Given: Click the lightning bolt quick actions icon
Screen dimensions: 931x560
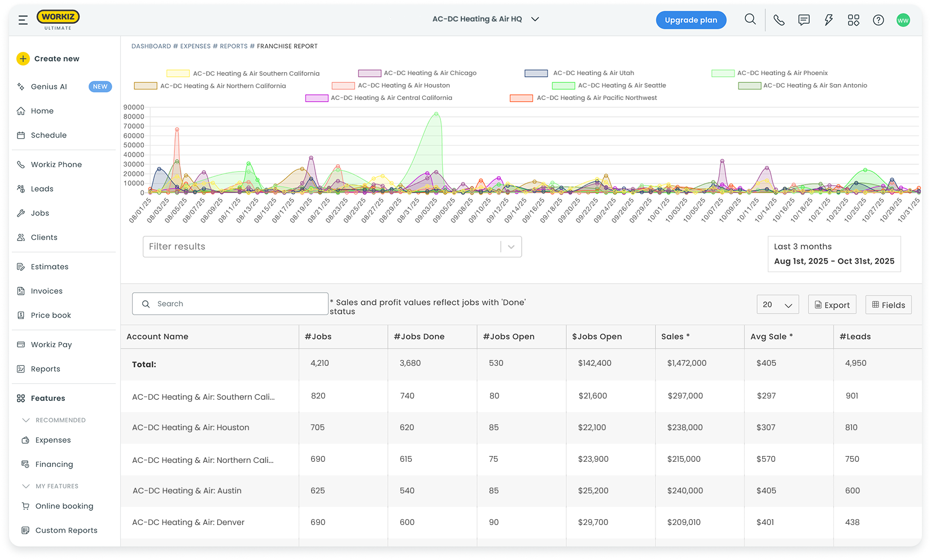Looking at the screenshot, I should 828,20.
